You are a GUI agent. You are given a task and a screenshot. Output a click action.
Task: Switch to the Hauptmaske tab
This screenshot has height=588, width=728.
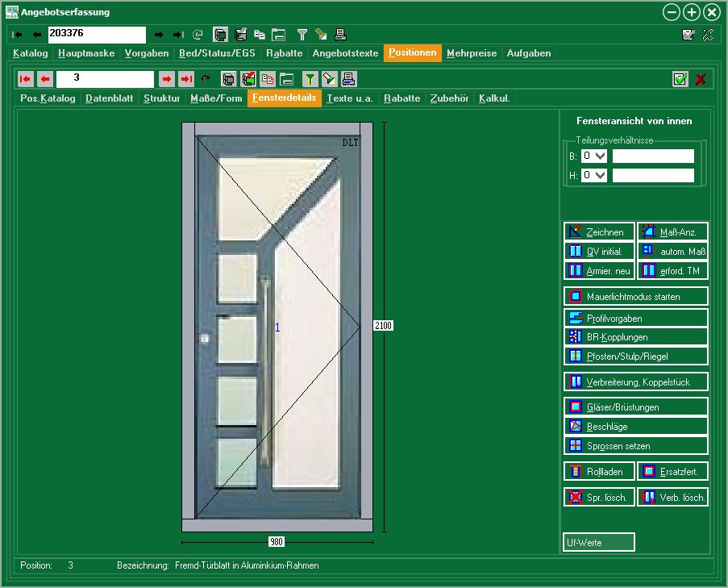click(86, 53)
